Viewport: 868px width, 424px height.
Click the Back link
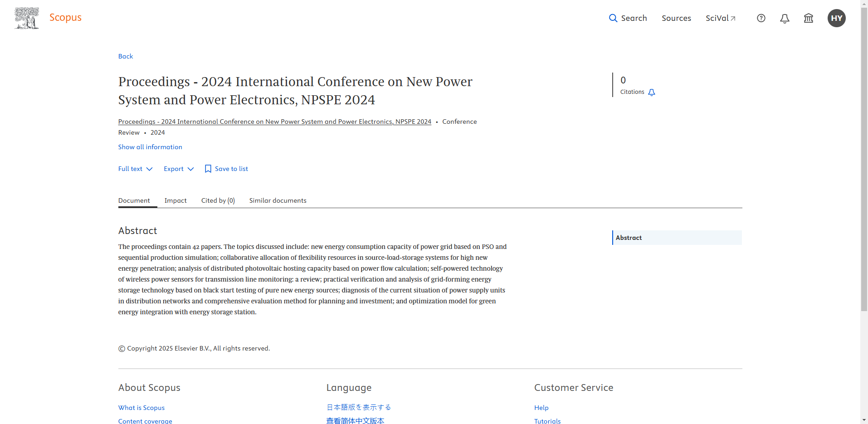pyautogui.click(x=126, y=56)
